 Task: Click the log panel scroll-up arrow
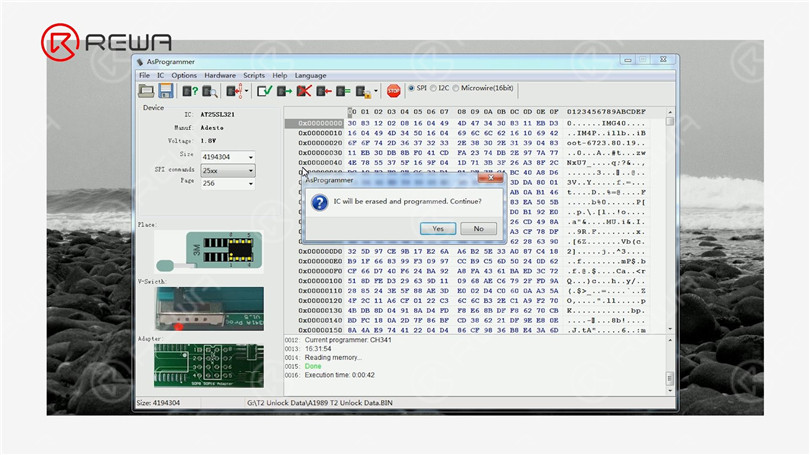pyautogui.click(x=670, y=340)
